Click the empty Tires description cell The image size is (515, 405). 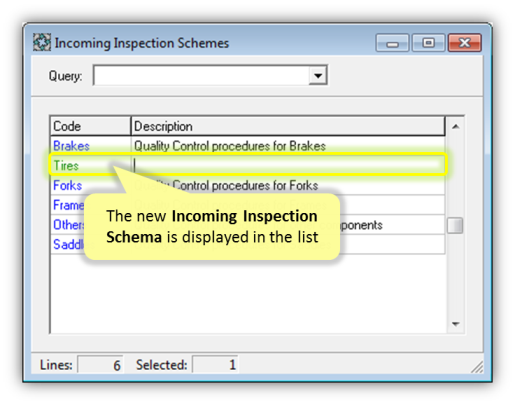tap(288, 165)
